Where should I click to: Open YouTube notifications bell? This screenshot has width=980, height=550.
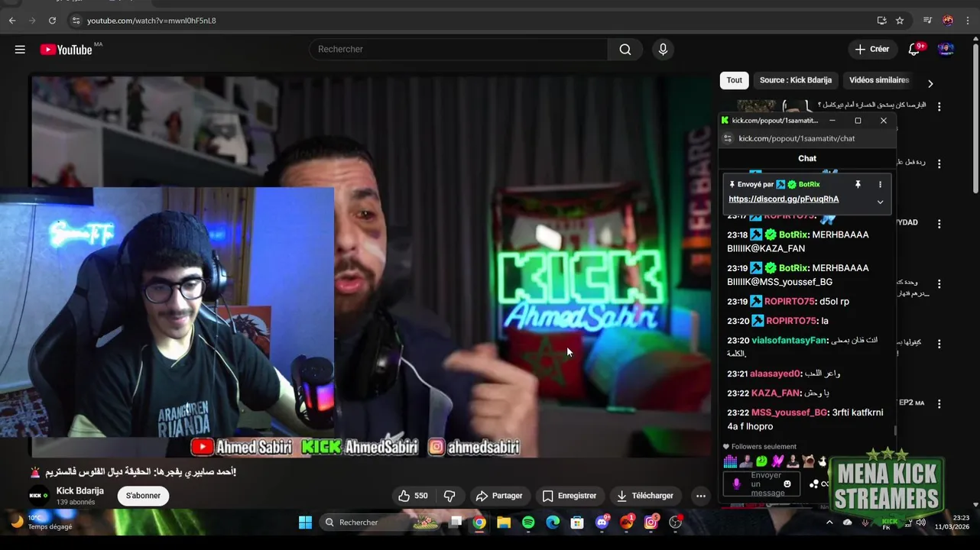point(914,50)
